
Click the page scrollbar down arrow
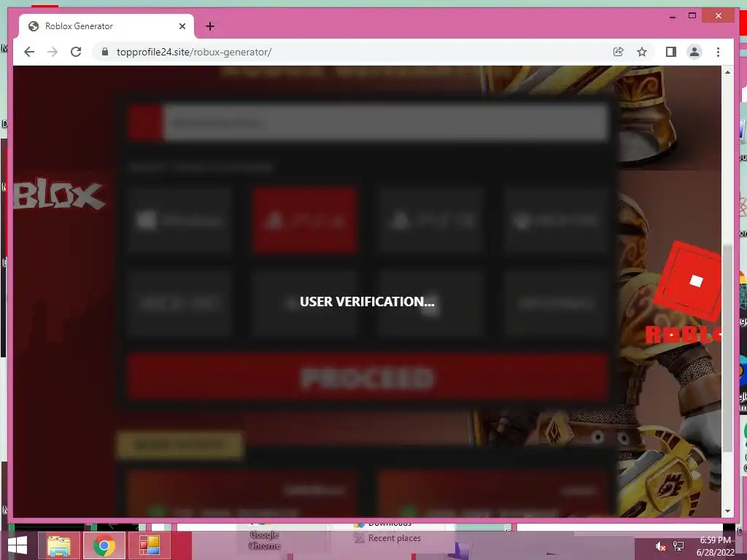pyautogui.click(x=727, y=511)
